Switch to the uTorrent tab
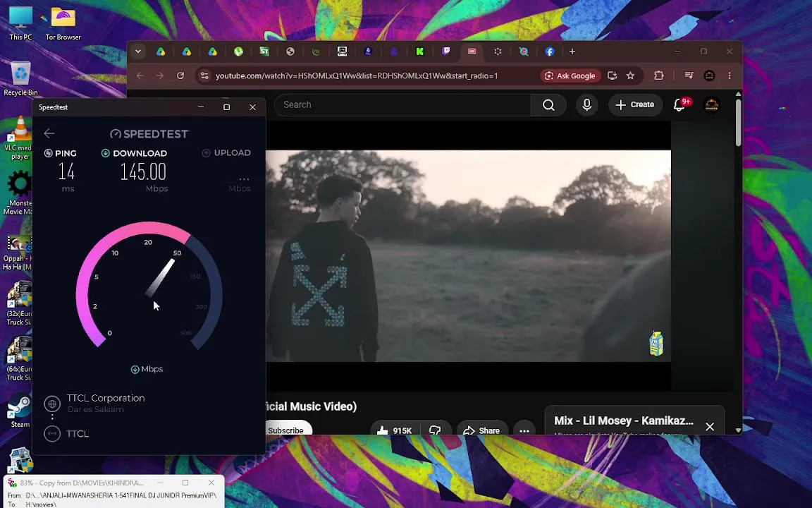 238,52
